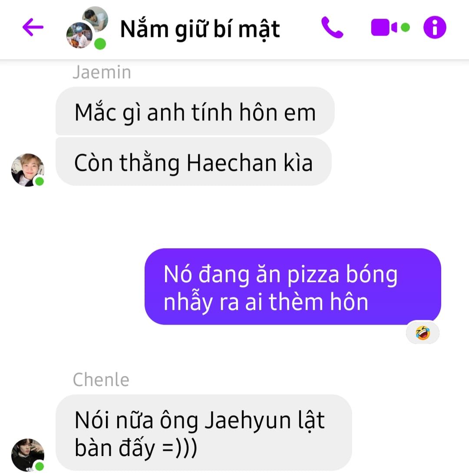Tap the group name Nắm giữ bí mật
The width and height of the screenshot is (469, 476).
pos(200,30)
